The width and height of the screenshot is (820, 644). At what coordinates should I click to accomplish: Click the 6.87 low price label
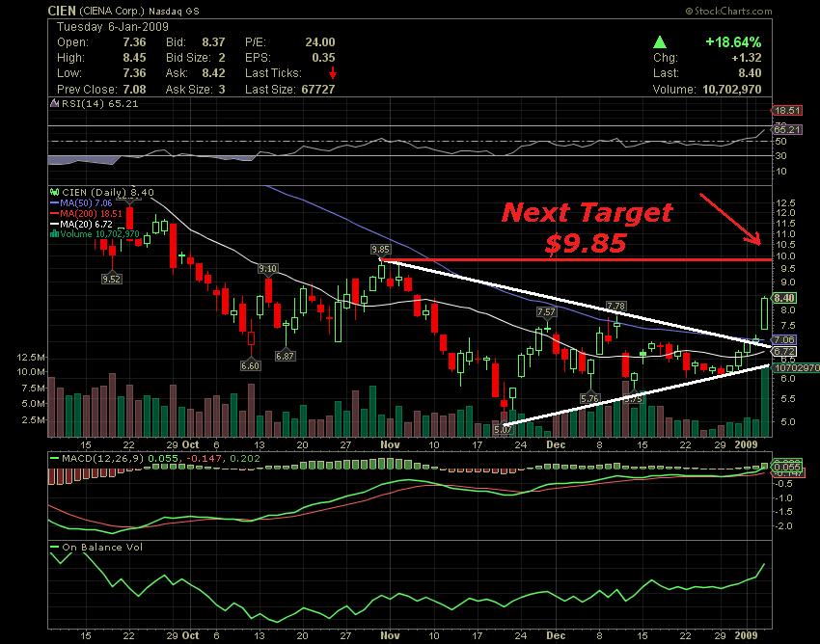coord(286,356)
